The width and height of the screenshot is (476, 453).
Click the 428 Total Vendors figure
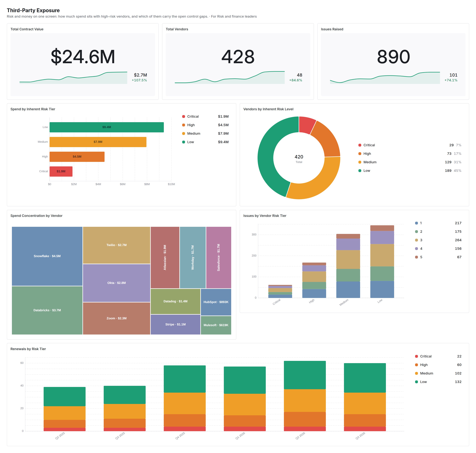pyautogui.click(x=238, y=57)
